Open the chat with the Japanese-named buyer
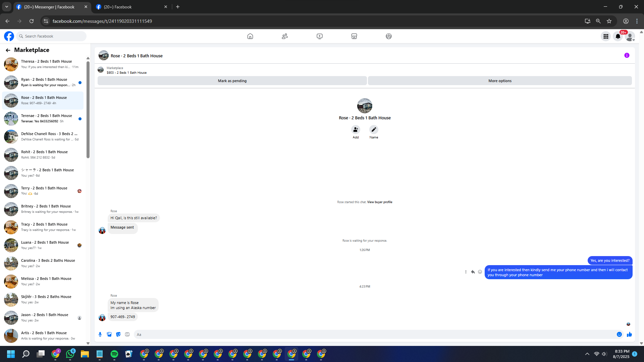The image size is (644, 362). tap(43, 173)
